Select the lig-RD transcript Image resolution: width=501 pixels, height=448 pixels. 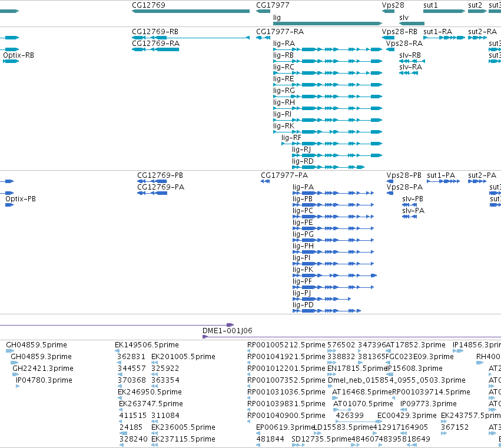click(x=328, y=167)
